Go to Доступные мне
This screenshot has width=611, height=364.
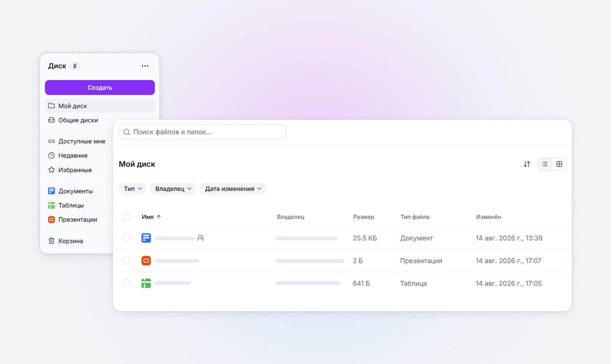pos(81,141)
